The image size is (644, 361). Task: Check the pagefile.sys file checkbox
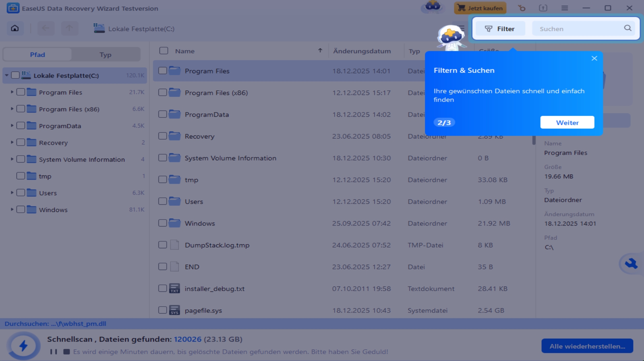tap(162, 310)
